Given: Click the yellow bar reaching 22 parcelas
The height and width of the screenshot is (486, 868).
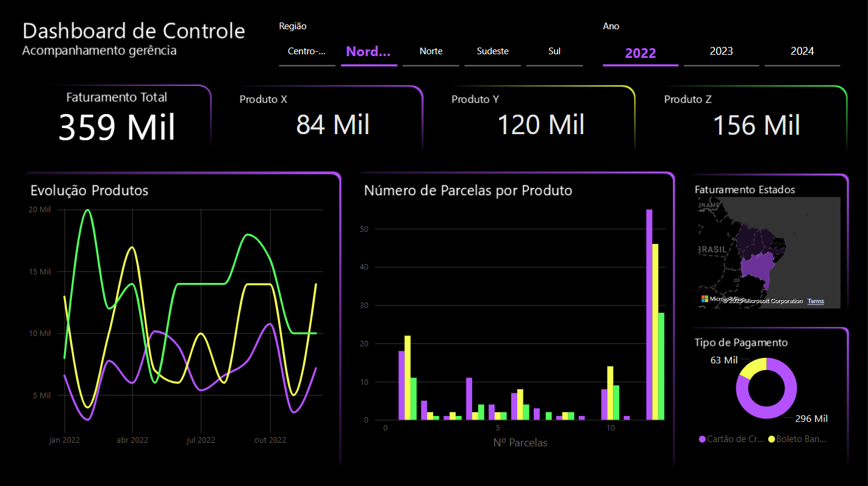Looking at the screenshot, I should click(407, 378).
